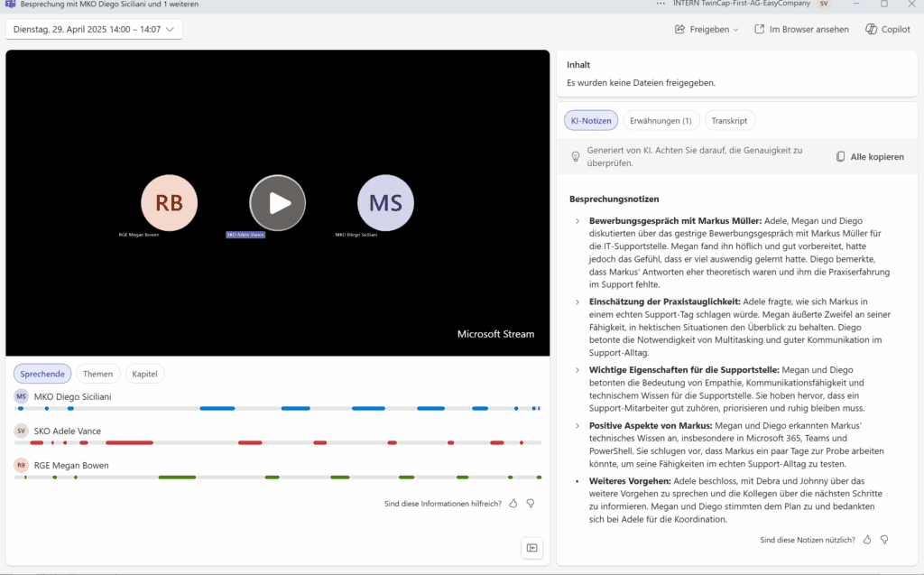This screenshot has height=575, width=924.
Task: Click the MS avatar beside Diego Siciliani
Action: [x=22, y=397]
